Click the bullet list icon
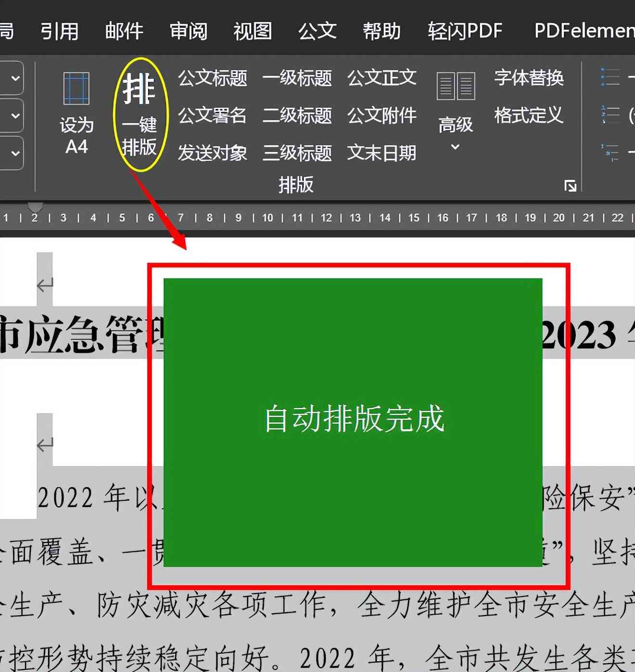This screenshot has width=635, height=672. [610, 77]
